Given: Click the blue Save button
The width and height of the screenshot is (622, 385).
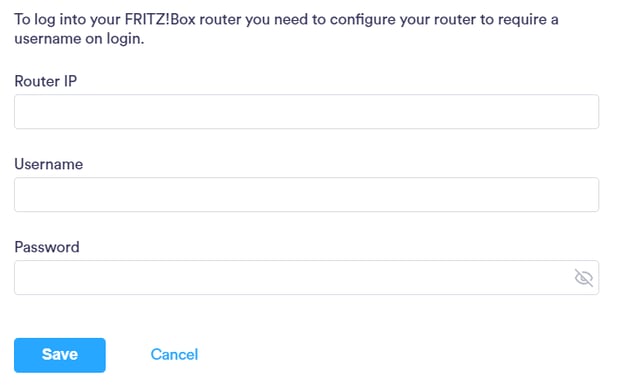Looking at the screenshot, I should coord(60,355).
